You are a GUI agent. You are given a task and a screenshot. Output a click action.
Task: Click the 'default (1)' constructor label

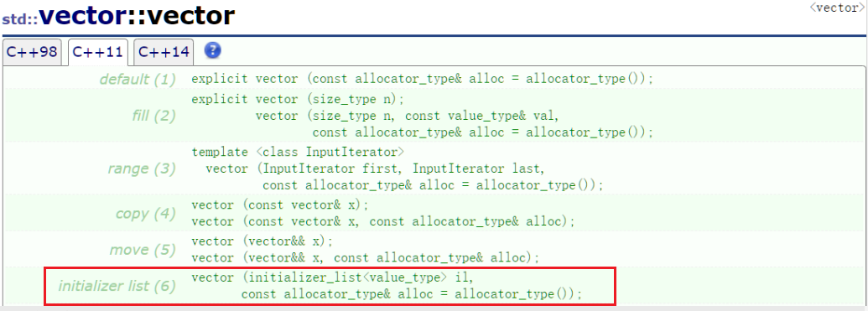tap(138, 79)
